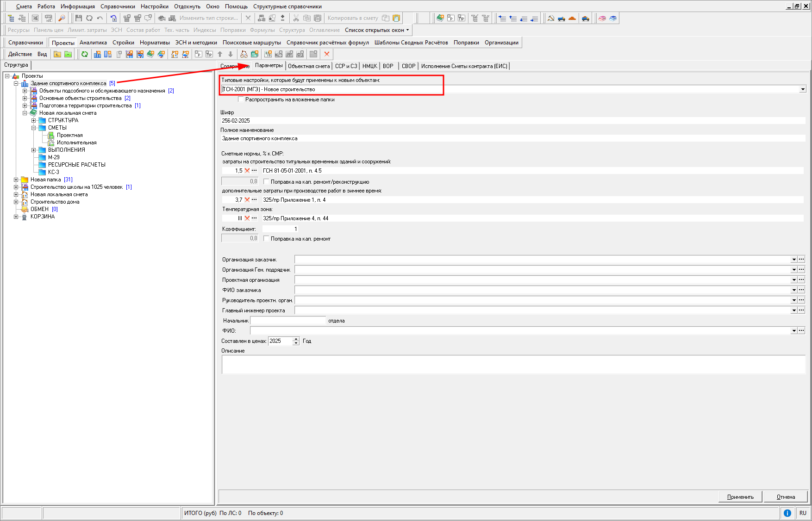Collapse Здание спортивного комплекса tree node
The image size is (812, 521).
16,83
